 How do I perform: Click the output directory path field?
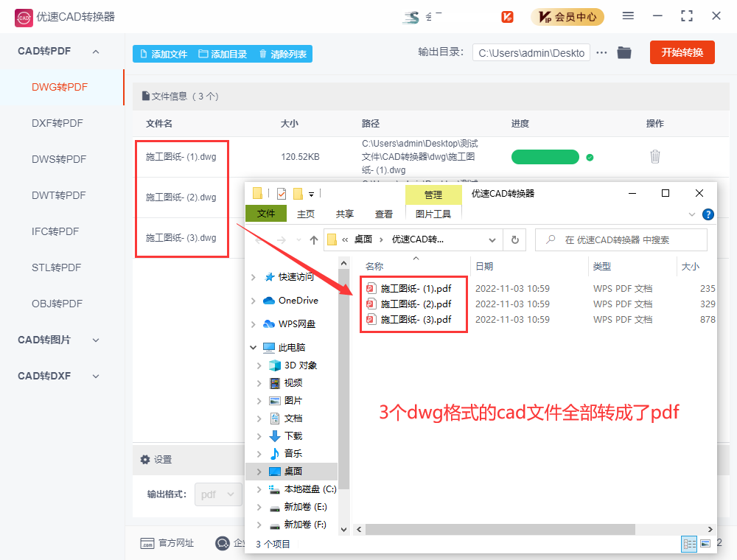(x=531, y=52)
